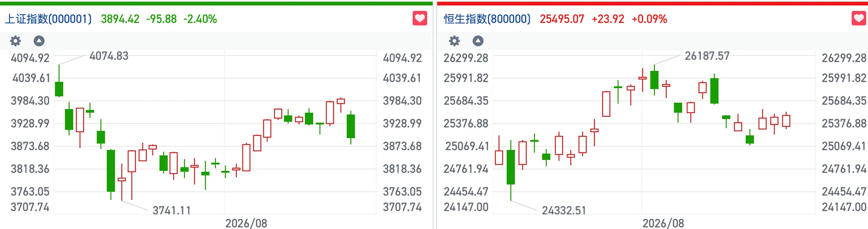The width and height of the screenshot is (868, 229).
Task: Open settings gear for 上证指数 chart
Action: tap(15, 41)
